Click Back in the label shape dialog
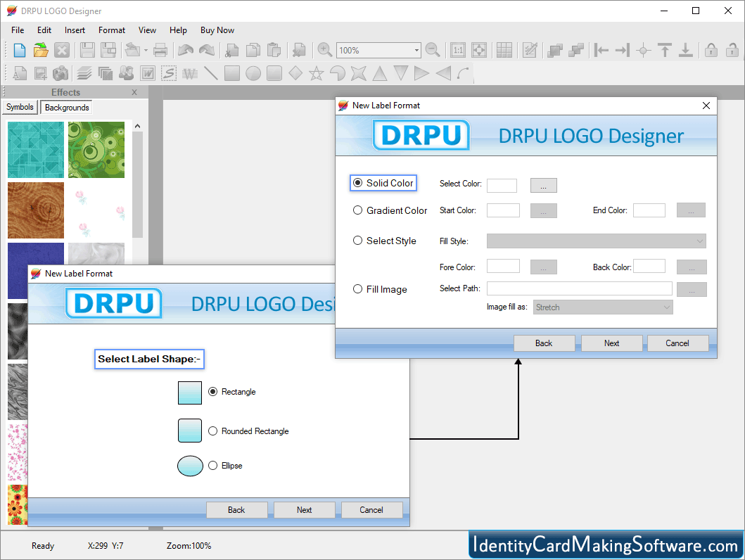Screen dimensions: 745x560 click(236, 509)
